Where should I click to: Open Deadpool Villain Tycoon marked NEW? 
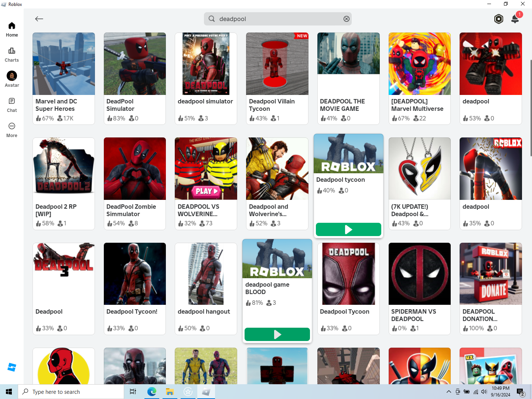[277, 79]
